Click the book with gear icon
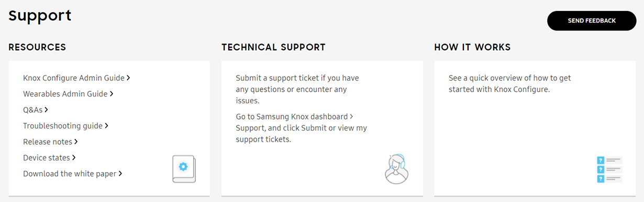Image resolution: width=644 pixels, height=202 pixels. pyautogui.click(x=184, y=169)
